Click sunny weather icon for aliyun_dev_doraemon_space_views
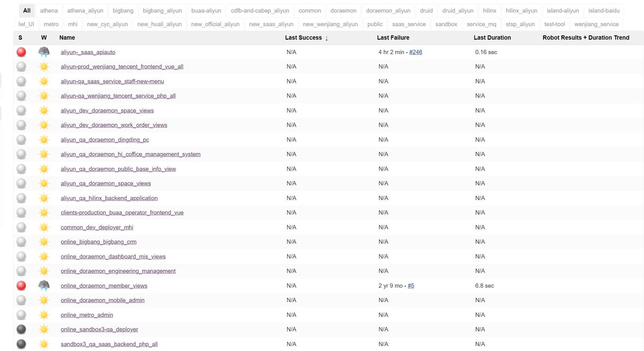 [x=44, y=111]
